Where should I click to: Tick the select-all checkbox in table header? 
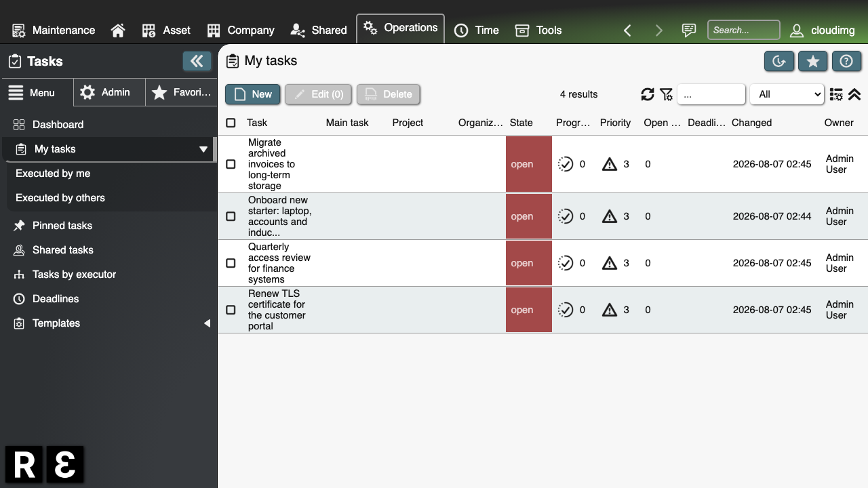[231, 123]
